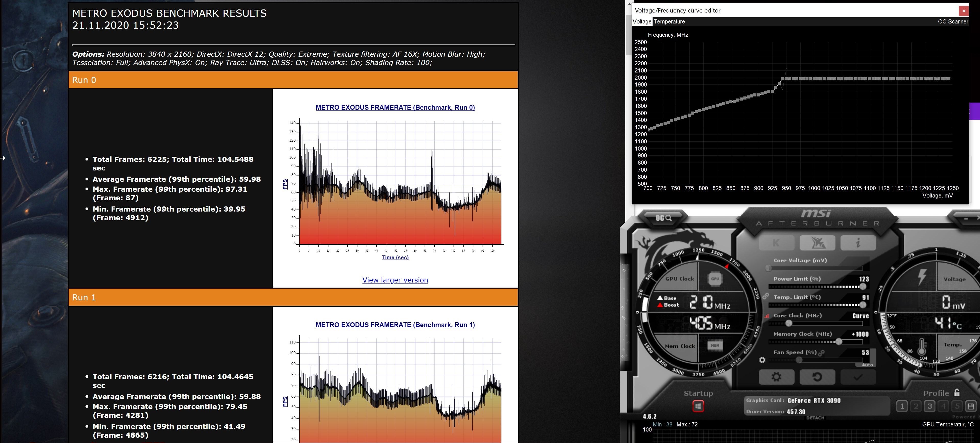Select profile slot 2

click(916, 407)
